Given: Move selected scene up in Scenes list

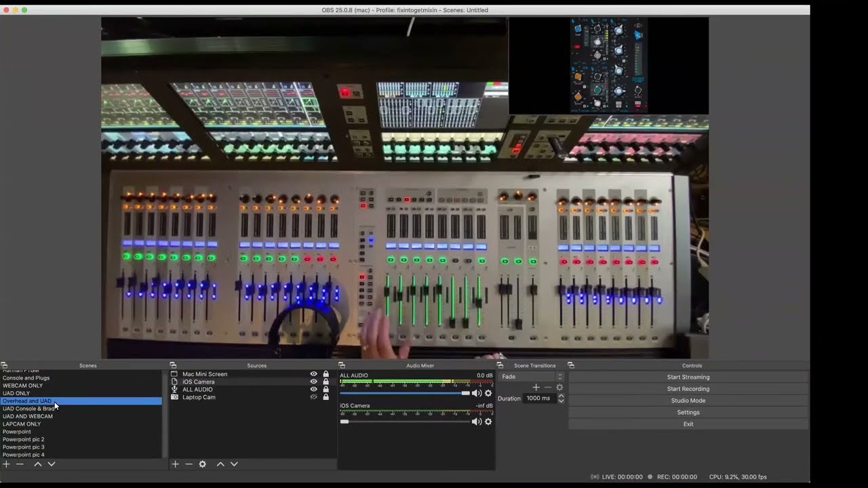Looking at the screenshot, I should click(x=38, y=464).
